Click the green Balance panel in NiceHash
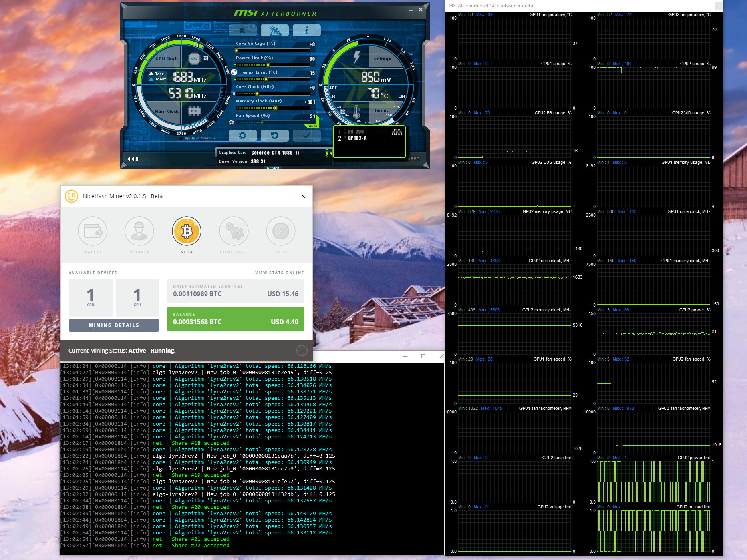 [236, 319]
